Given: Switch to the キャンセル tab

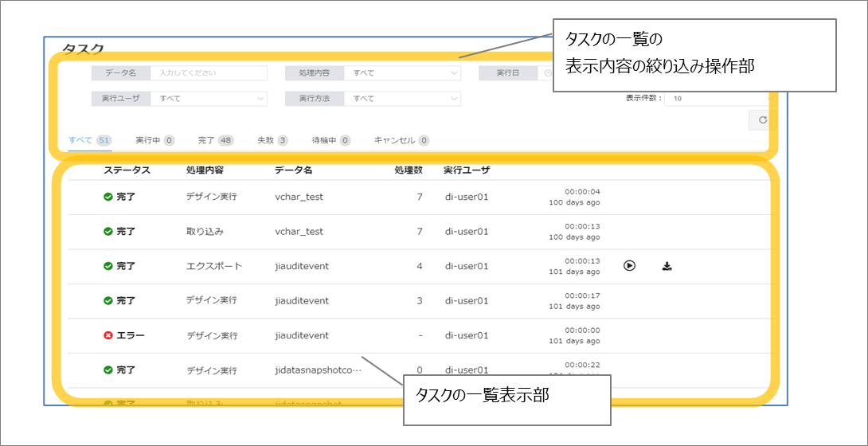Looking at the screenshot, I should [x=402, y=140].
